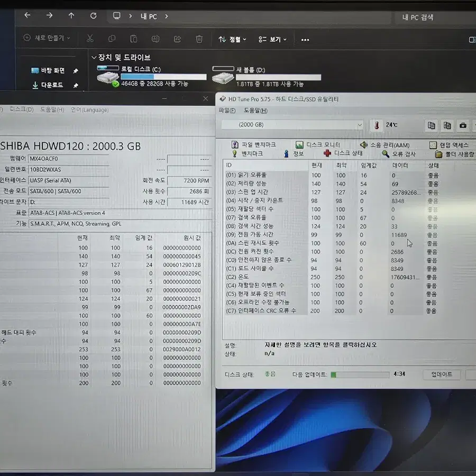
Task: Select the 새 볼륨 (D:) drive
Action: pos(267,77)
